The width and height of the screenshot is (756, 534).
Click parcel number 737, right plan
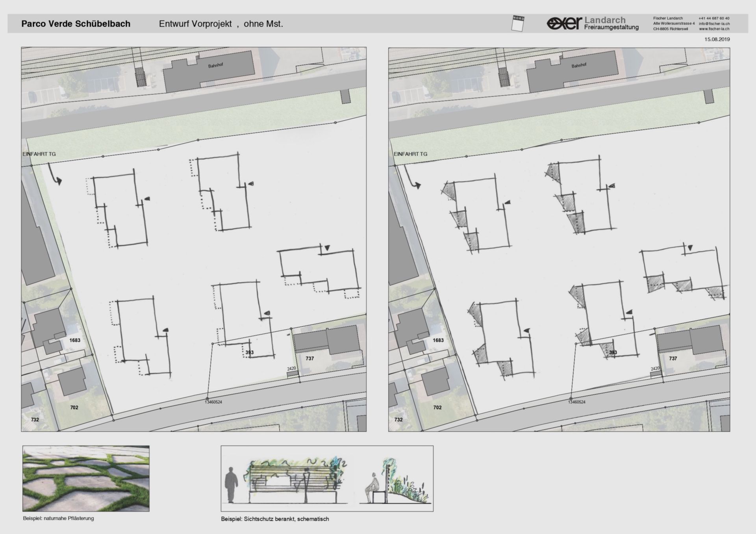coord(673,358)
